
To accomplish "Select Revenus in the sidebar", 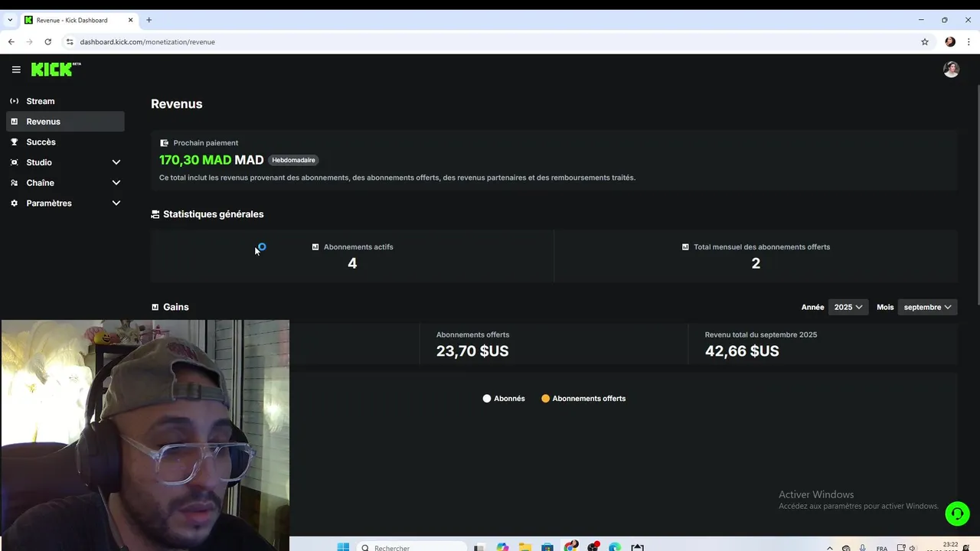I will point(65,122).
